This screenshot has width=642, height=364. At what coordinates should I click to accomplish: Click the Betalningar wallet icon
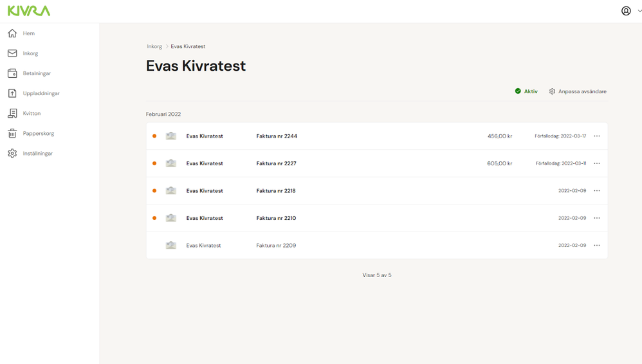(12, 73)
